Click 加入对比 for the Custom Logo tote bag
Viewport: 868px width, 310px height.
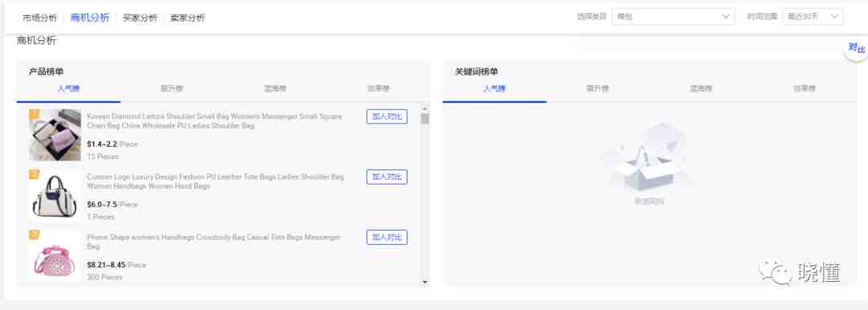point(387,177)
